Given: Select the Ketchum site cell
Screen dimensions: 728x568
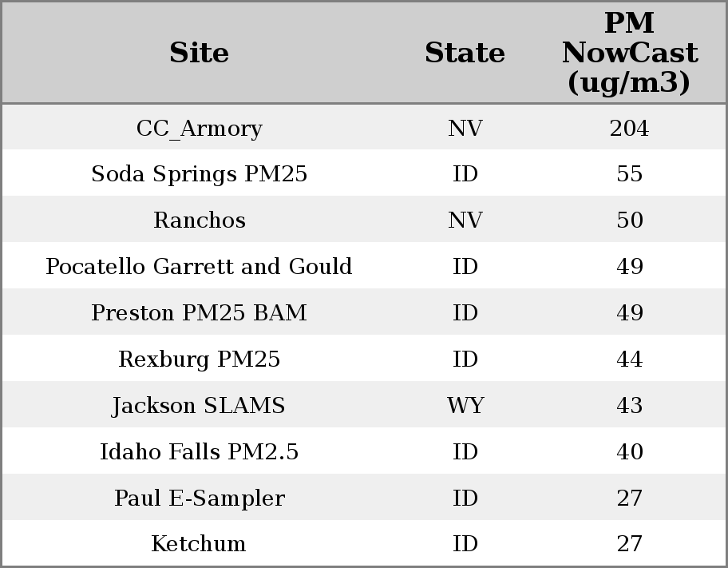Looking at the screenshot, I should (199, 544).
